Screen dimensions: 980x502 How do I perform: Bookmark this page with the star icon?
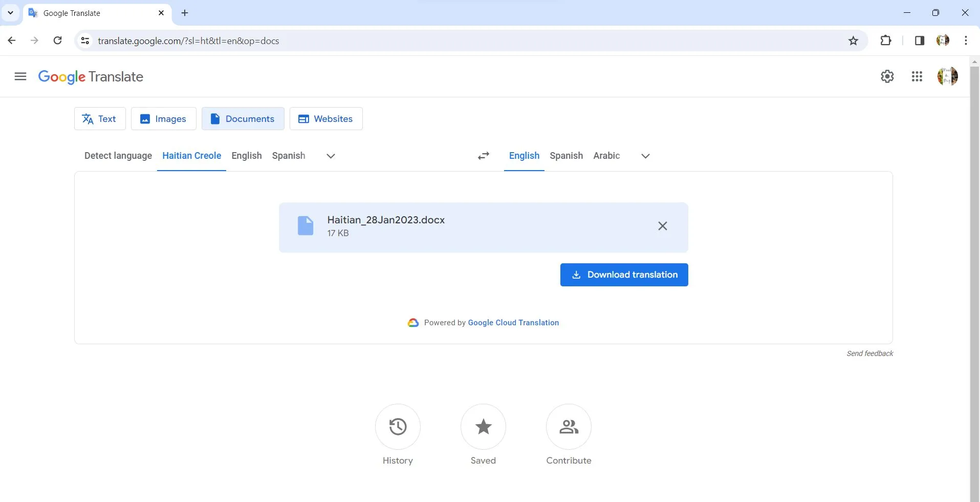pyautogui.click(x=853, y=40)
